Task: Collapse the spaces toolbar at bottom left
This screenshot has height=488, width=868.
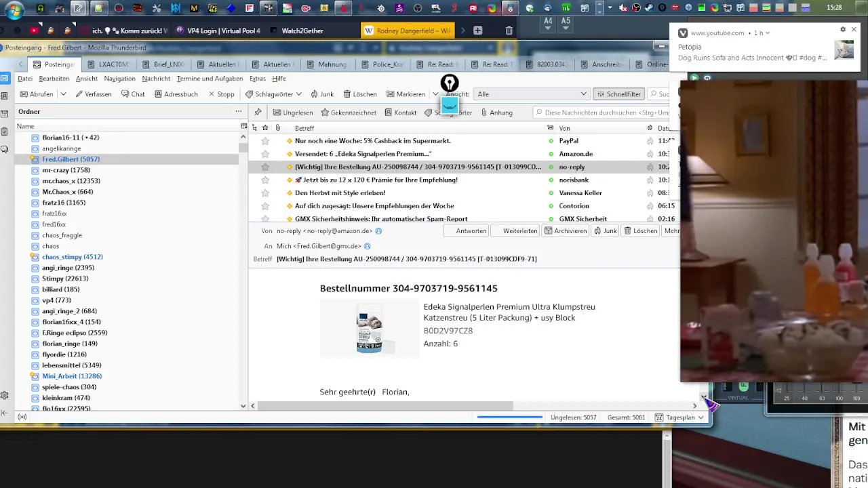Action: (x=4, y=413)
